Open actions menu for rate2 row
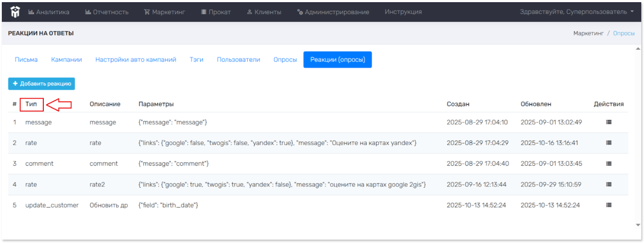This screenshot has width=644, height=243. coord(608,185)
